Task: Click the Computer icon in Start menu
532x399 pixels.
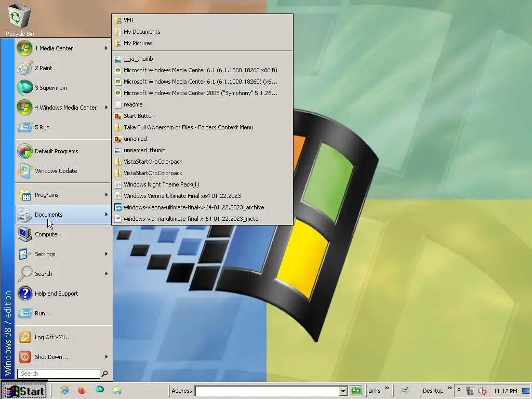Action: point(25,234)
